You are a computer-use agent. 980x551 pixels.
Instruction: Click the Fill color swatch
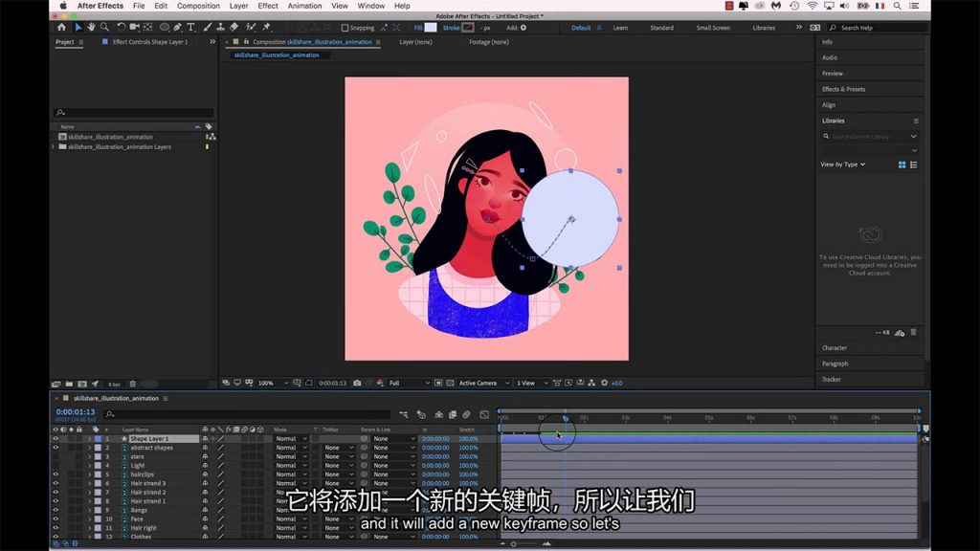(431, 28)
